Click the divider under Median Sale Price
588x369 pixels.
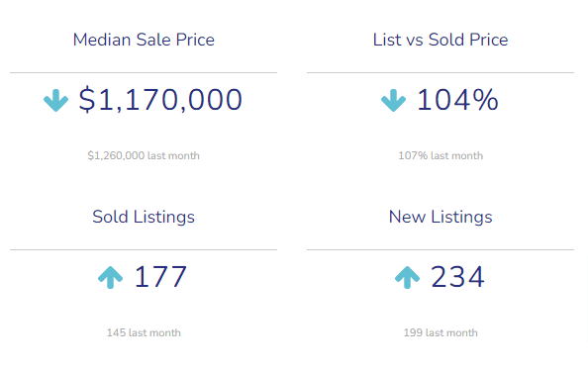(144, 72)
